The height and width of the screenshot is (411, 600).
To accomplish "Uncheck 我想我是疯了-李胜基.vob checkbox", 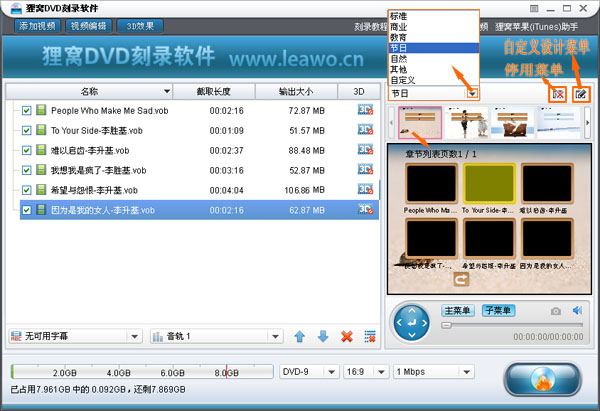I will (x=26, y=170).
